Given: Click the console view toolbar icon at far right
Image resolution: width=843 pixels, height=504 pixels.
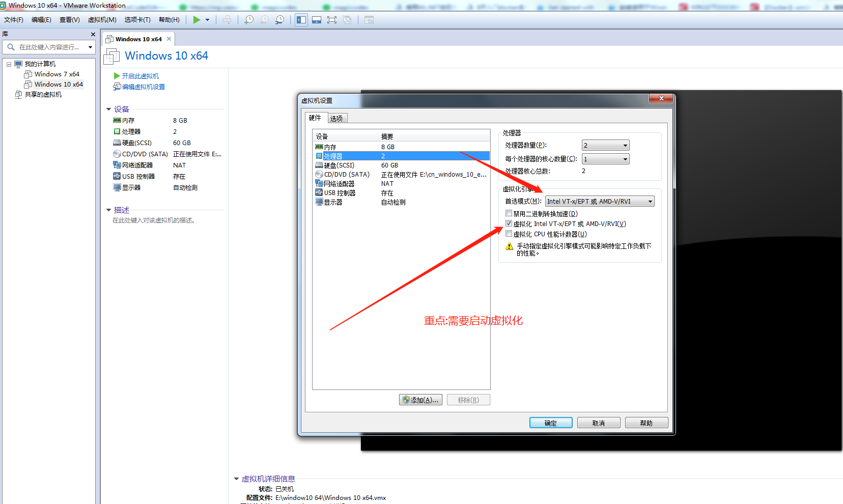Looking at the screenshot, I should point(369,20).
